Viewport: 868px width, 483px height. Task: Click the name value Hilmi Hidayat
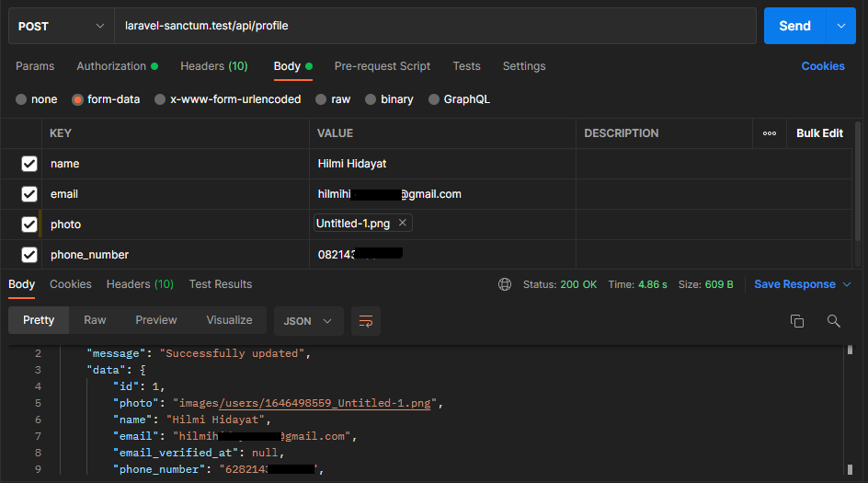tap(352, 164)
